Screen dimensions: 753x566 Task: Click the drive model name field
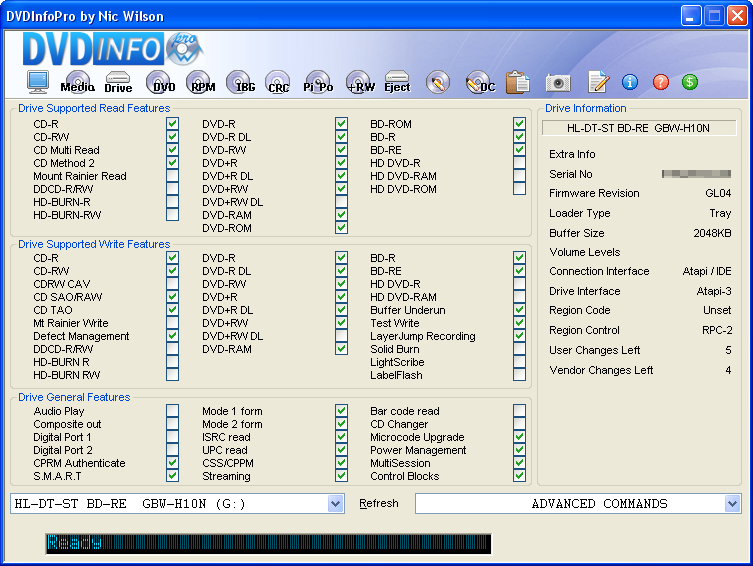[x=639, y=128]
